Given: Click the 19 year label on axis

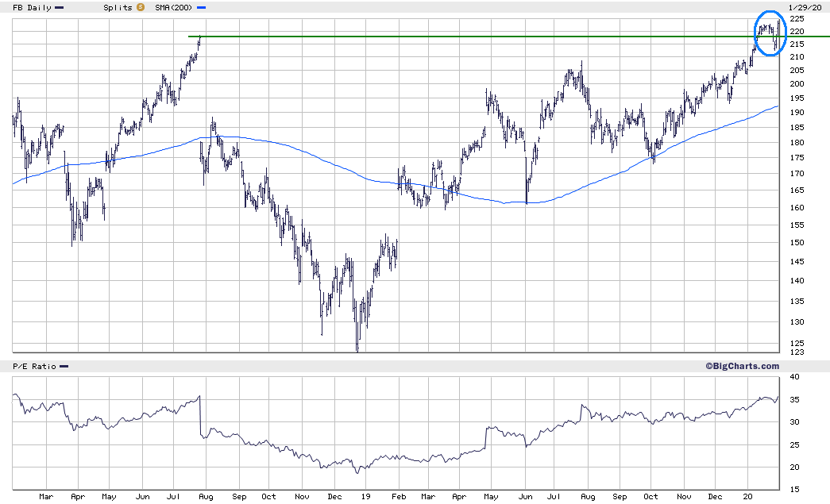Looking at the screenshot, I should [x=366, y=497].
